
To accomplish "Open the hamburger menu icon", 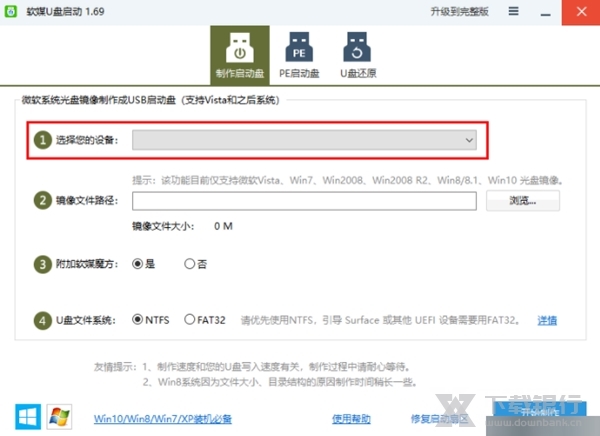I will click(514, 11).
